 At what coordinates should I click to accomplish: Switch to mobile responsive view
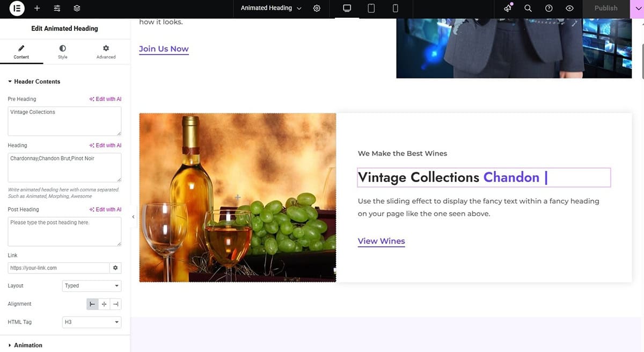coord(396,8)
